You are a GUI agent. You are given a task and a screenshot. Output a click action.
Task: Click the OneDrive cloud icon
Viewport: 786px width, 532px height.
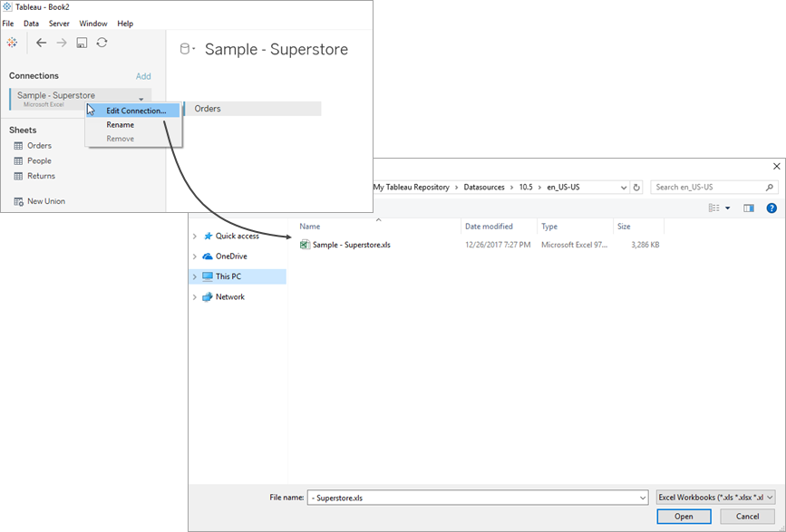pyautogui.click(x=208, y=256)
